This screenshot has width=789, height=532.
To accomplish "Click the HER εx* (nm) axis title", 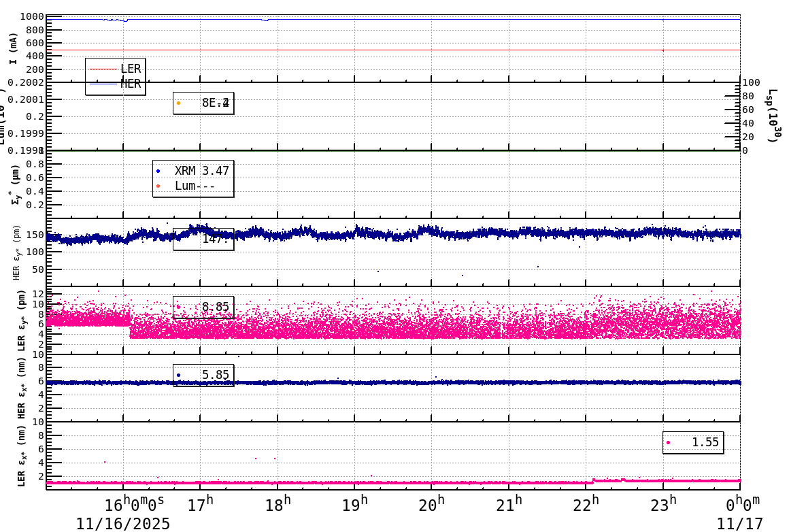I will point(22,388).
